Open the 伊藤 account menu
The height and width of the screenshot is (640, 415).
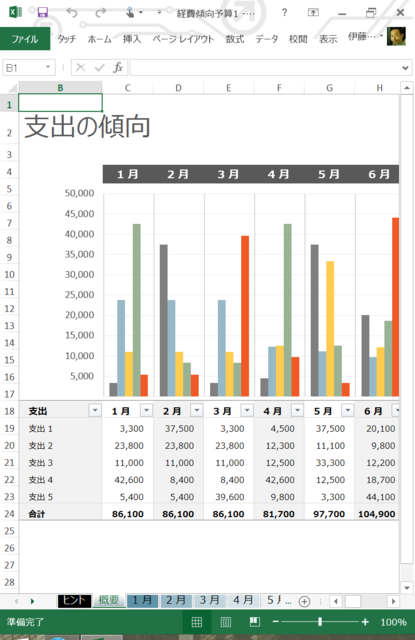click(365, 37)
